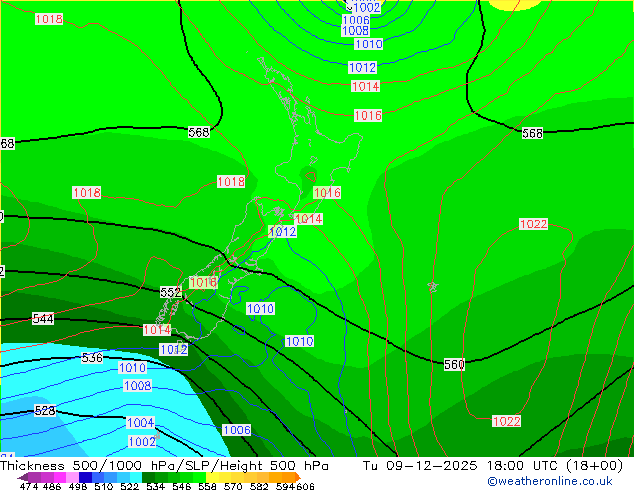The height and width of the screenshot is (490, 634).
Task: Click the blue 1008 label above 1004
Action: [x=137, y=386]
